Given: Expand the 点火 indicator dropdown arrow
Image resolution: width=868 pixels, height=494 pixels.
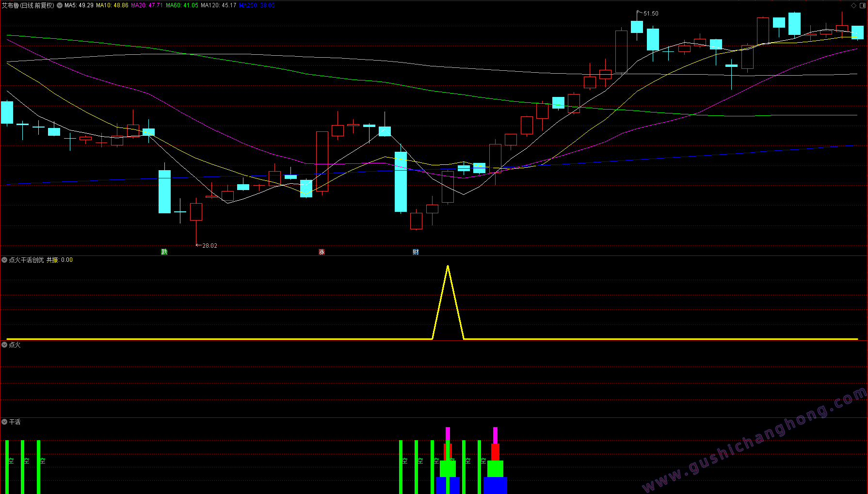Looking at the screenshot, I should [4, 345].
